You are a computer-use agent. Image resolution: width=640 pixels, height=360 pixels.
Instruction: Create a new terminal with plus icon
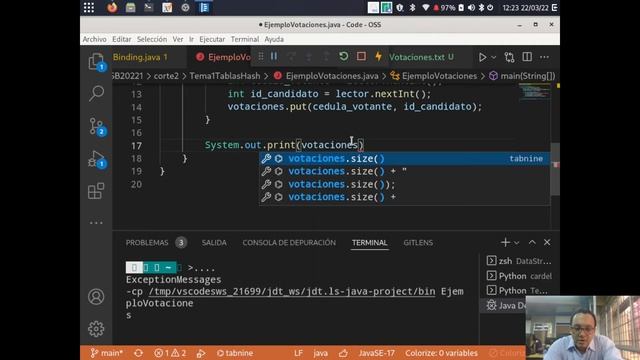pos(505,242)
